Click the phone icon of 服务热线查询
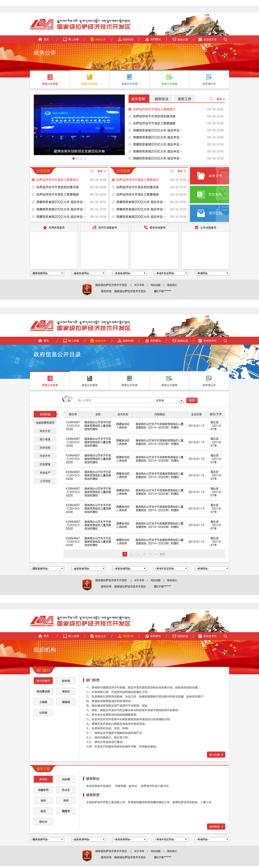259x868 pixels. coord(146,227)
